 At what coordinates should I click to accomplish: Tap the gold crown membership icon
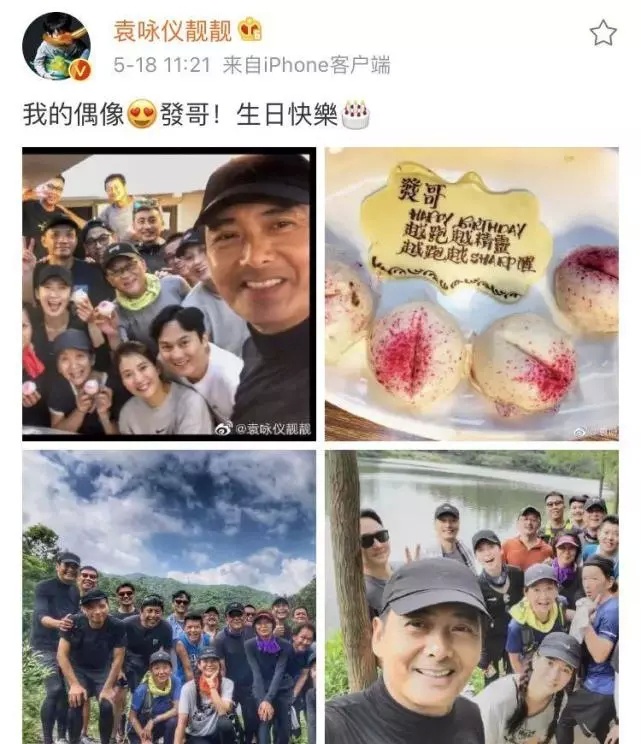pyautogui.click(x=250, y=30)
